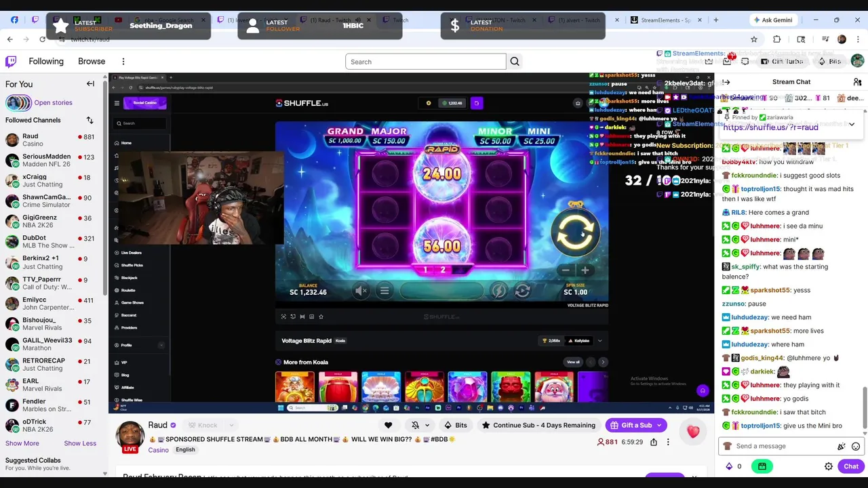Increase spin size with the plus button
Screen dimensions: 868x488
pos(585,270)
